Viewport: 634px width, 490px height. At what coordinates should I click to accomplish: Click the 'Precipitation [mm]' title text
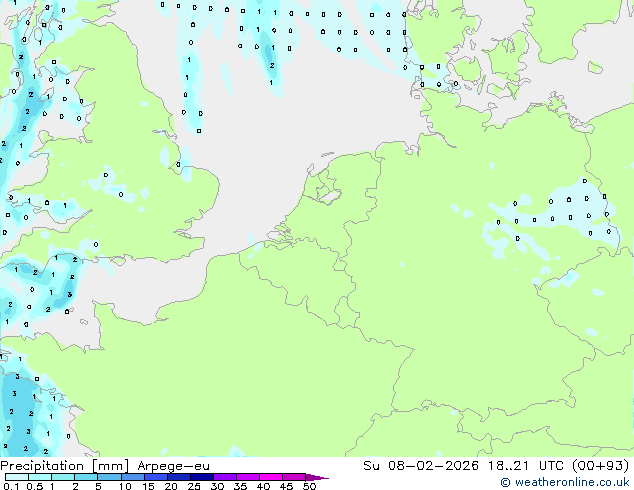(64, 466)
